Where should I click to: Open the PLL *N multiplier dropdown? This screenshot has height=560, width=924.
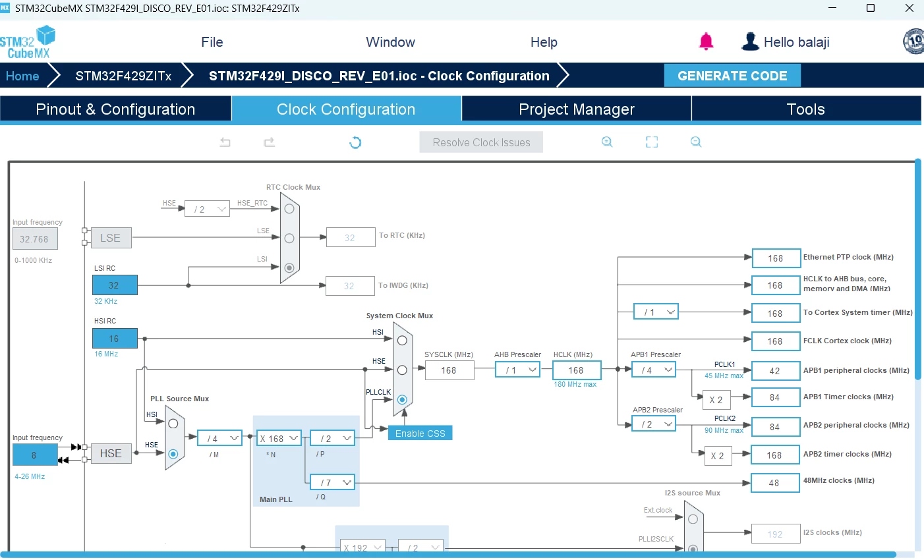[x=279, y=438]
